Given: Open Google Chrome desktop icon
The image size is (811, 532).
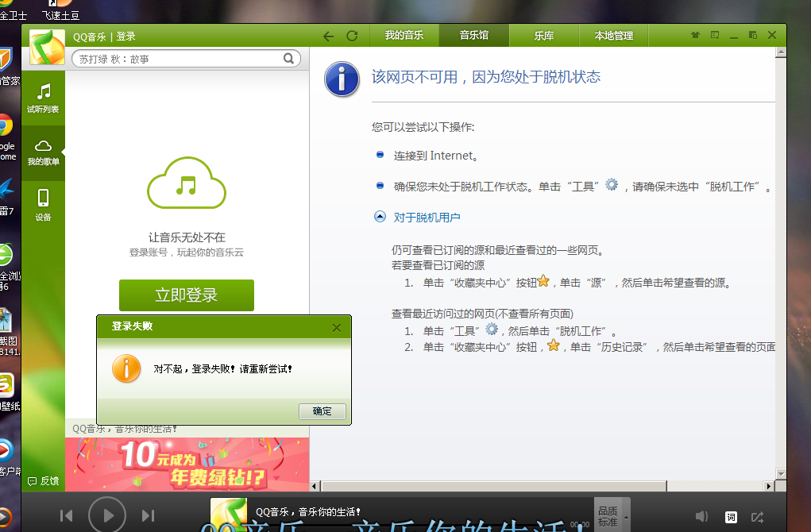Looking at the screenshot, I should (x=6, y=127).
